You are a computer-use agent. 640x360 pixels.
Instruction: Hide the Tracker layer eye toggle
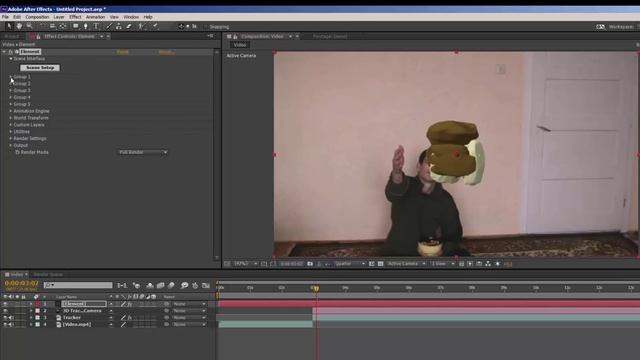coord(5,318)
